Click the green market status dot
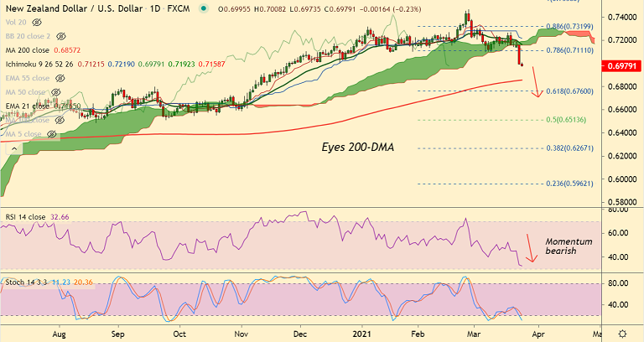 [x=203, y=8]
